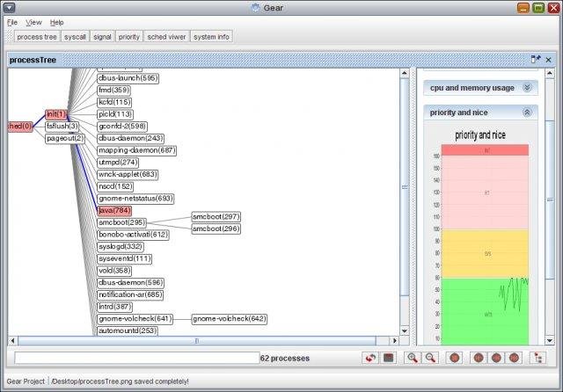Select the bonobo-activati(612) node

pyautogui.click(x=133, y=235)
